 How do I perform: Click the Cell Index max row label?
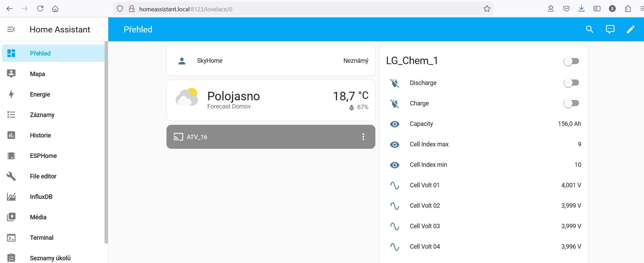click(429, 144)
